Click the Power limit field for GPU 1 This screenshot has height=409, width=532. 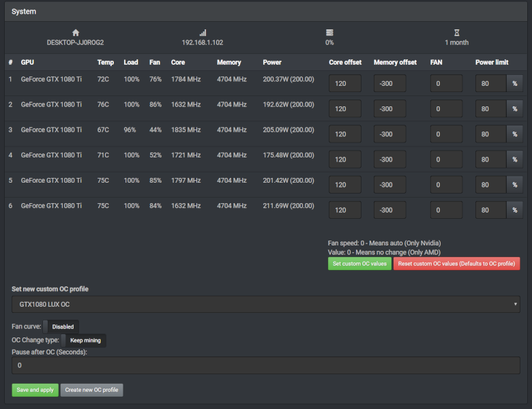[x=491, y=83]
